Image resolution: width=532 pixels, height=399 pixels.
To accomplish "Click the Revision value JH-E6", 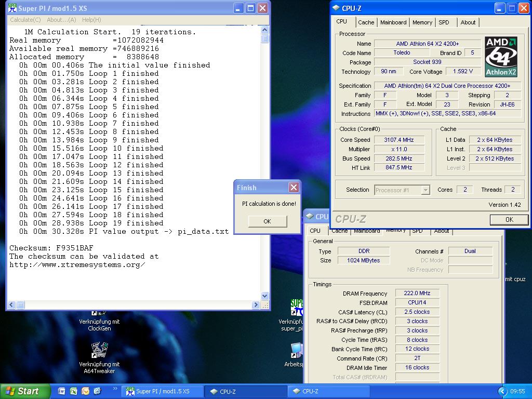I will 508,104.
